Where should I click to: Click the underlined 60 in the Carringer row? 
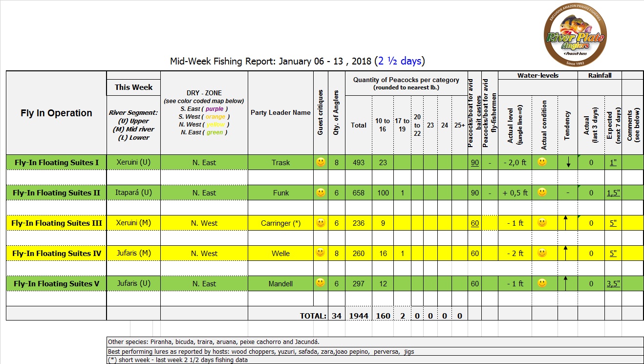[474, 223]
